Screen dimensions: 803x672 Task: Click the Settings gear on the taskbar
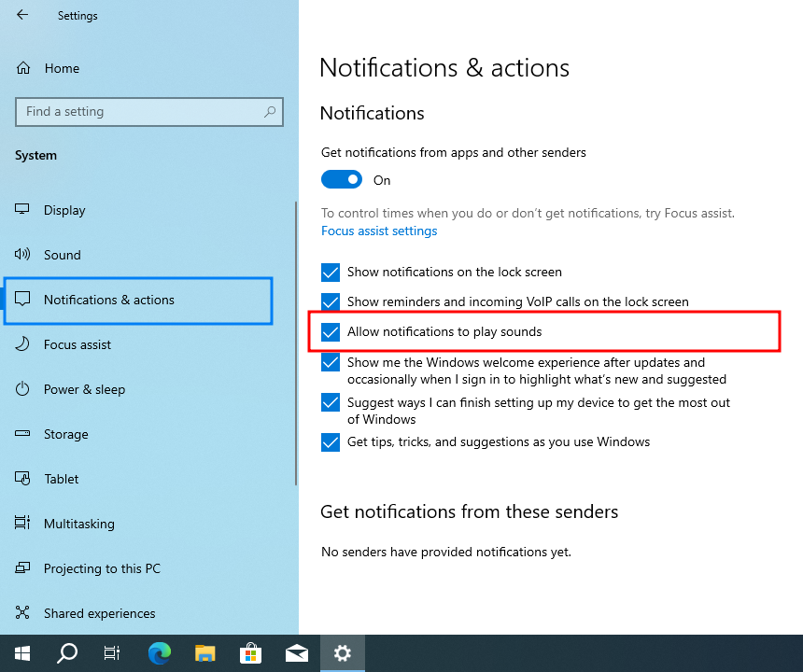click(x=342, y=653)
